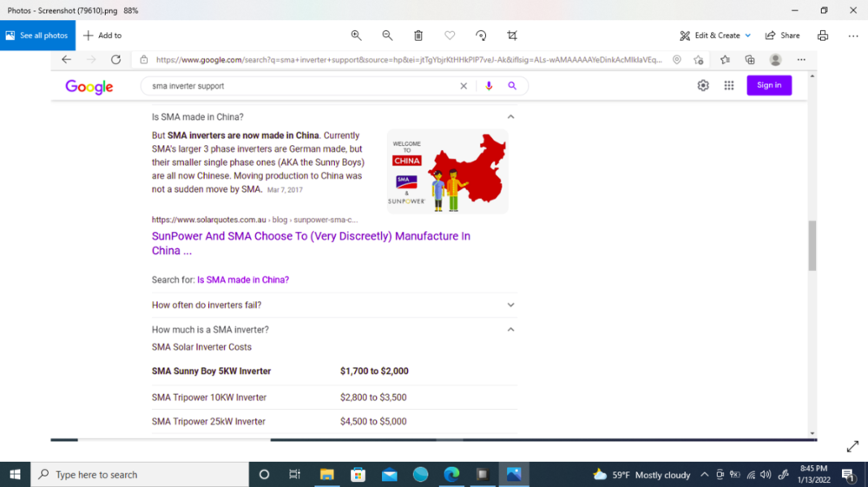Open Mail app from taskbar
Screen dimensions: 868x487
pyautogui.click(x=389, y=474)
